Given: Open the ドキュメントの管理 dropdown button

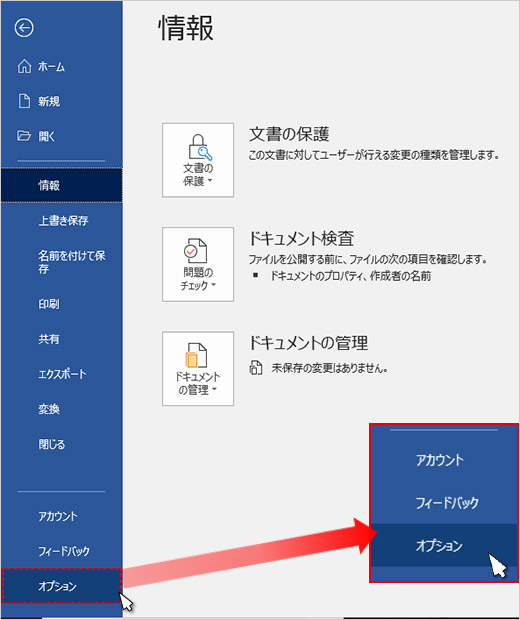Looking at the screenshot, I should (198, 369).
